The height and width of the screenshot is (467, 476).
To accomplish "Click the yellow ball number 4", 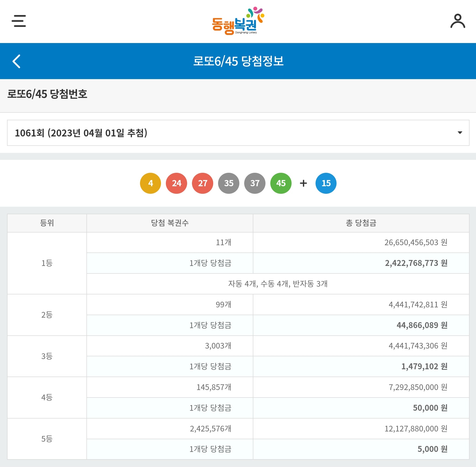I will [x=150, y=183].
